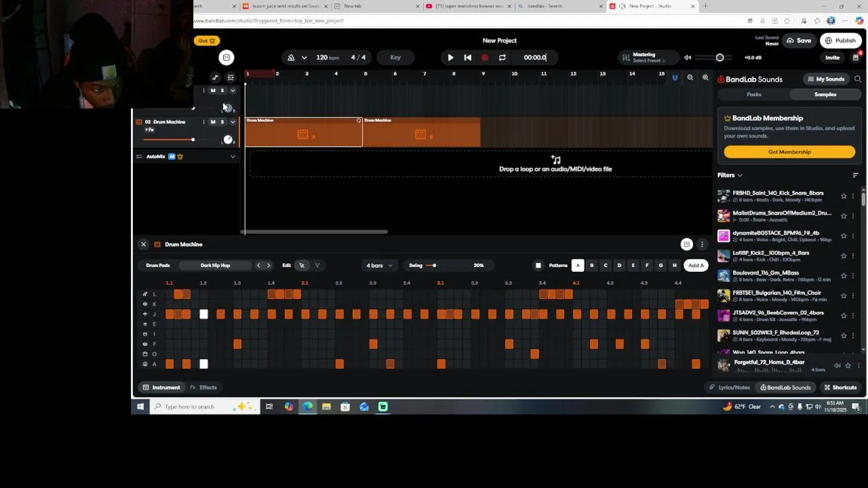Start playback with the play button
Screen dimensions: 868x488
click(x=450, y=58)
